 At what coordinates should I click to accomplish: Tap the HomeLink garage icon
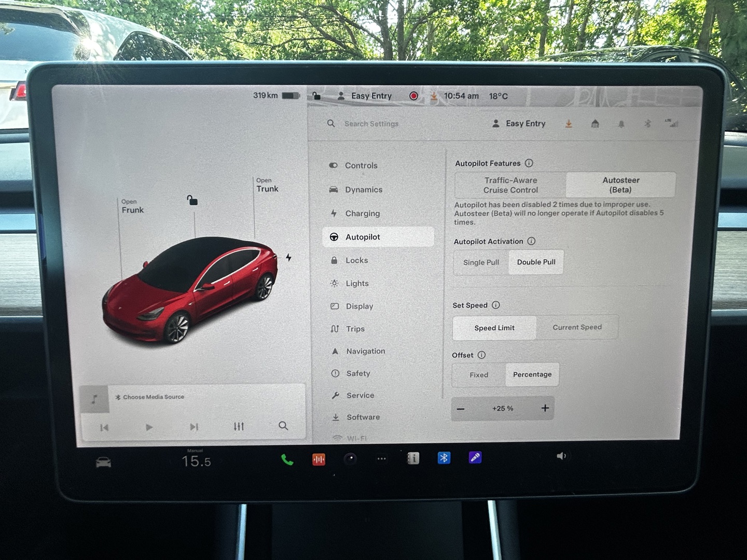coord(595,123)
